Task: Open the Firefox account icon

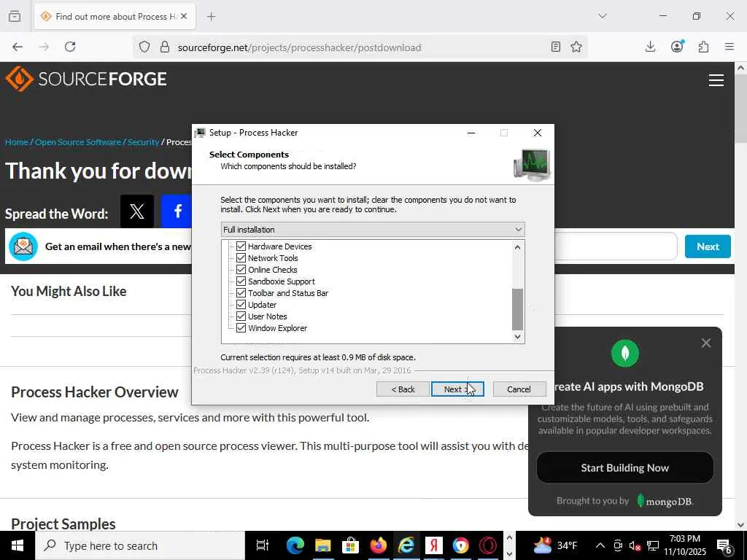Action: (x=677, y=47)
